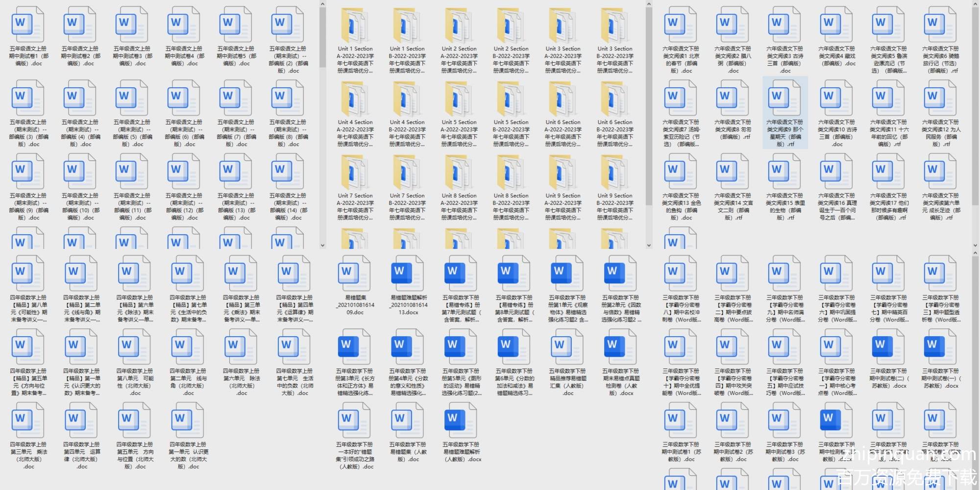Open Unit 5 Section B folder
This screenshot has width=980, height=490.
point(511,98)
